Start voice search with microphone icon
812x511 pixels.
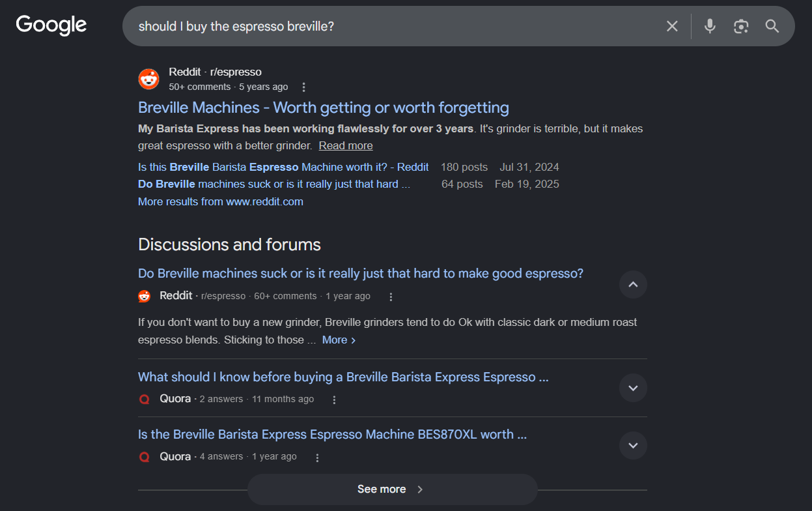[x=710, y=26]
